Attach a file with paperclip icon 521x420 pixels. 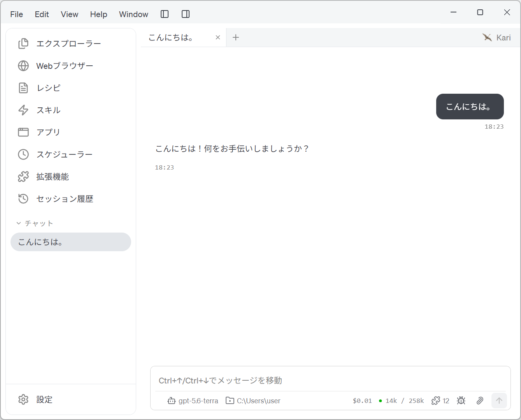click(480, 401)
